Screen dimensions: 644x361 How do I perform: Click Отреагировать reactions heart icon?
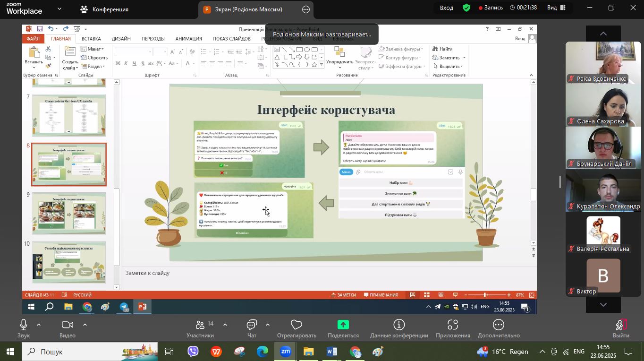[297, 325]
